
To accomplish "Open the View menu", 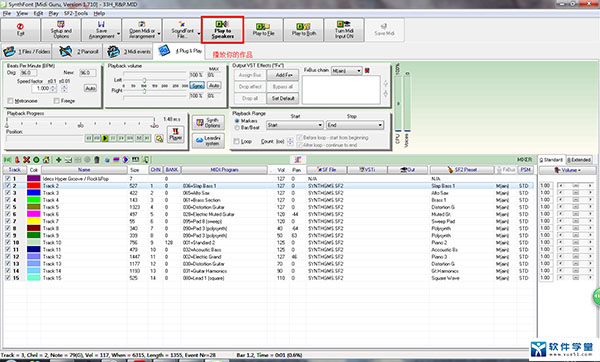I will tap(22, 13).
